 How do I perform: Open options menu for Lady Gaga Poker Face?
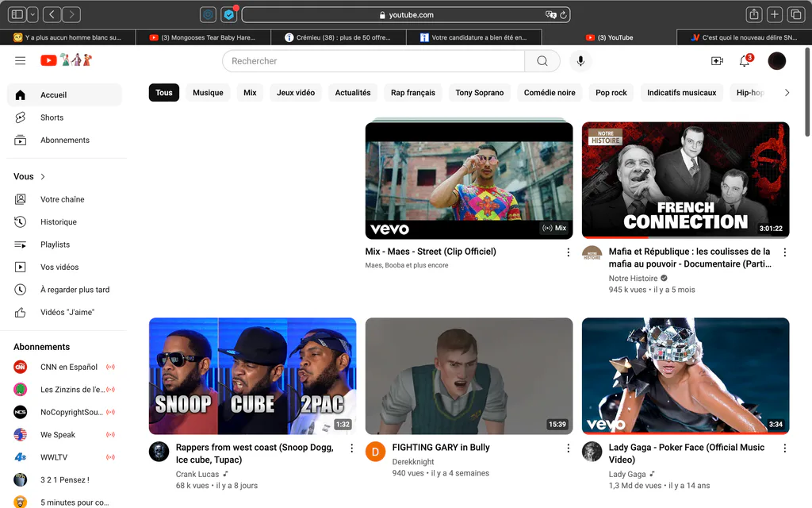click(x=784, y=448)
